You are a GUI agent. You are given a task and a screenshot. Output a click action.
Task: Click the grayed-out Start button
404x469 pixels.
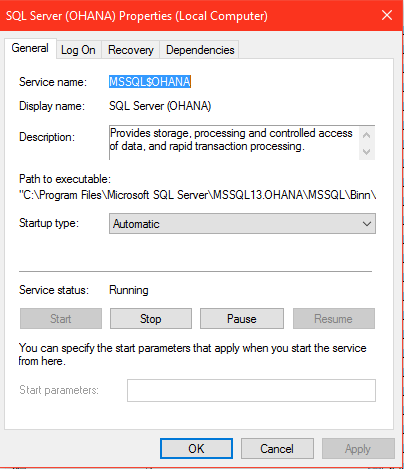pyautogui.click(x=61, y=319)
